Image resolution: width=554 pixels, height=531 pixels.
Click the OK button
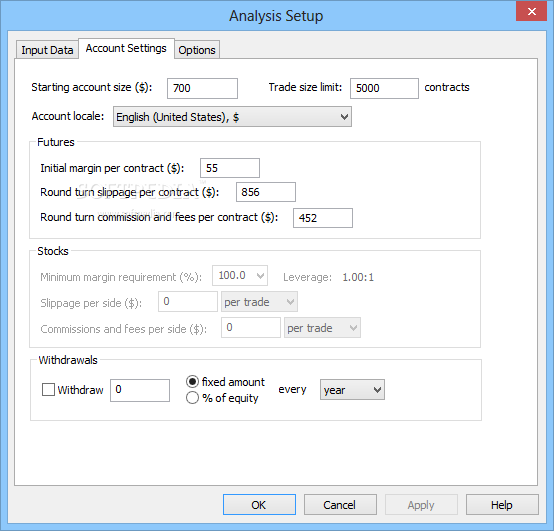[x=259, y=505]
